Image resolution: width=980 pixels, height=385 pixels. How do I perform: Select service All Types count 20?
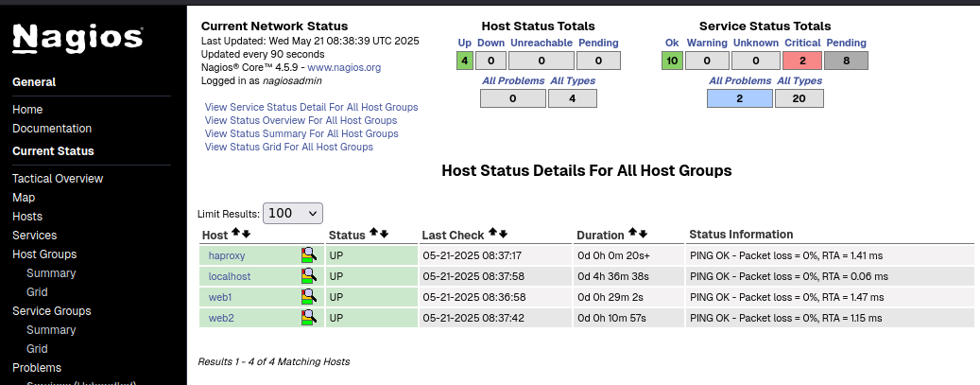799,98
